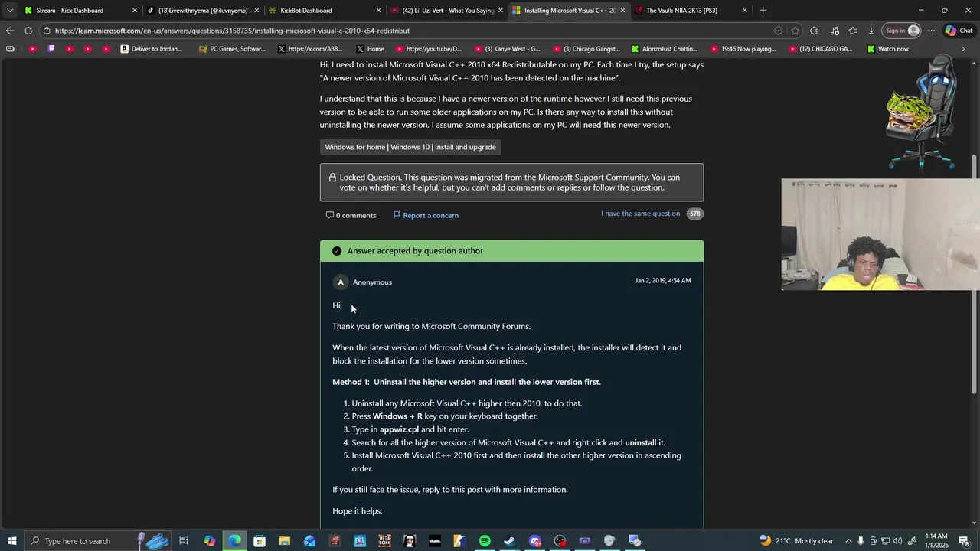This screenshot has width=980, height=551.
Task: Open the Extensions puzzle icon
Action: pyautogui.click(x=814, y=31)
